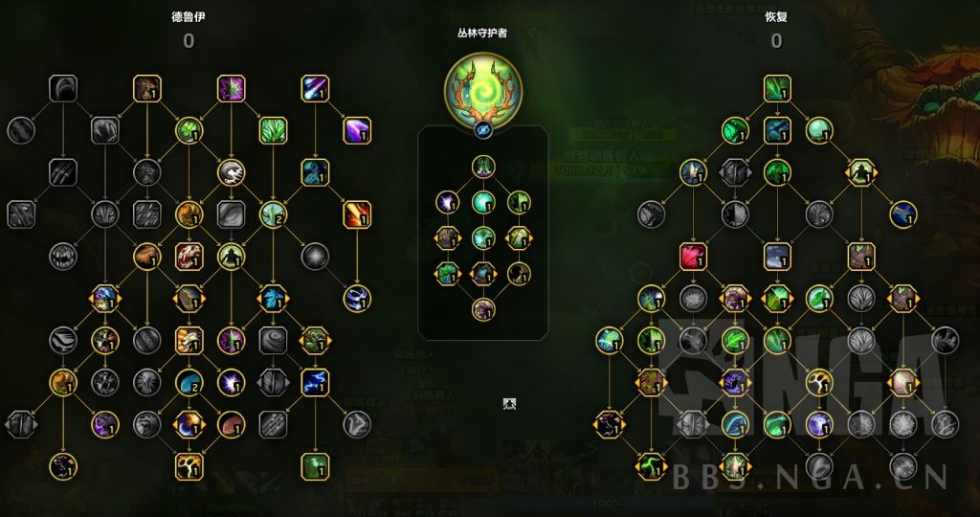Switch to the 恢复 spec tree header
Image resolution: width=980 pixels, height=517 pixels.
pyautogui.click(x=776, y=17)
